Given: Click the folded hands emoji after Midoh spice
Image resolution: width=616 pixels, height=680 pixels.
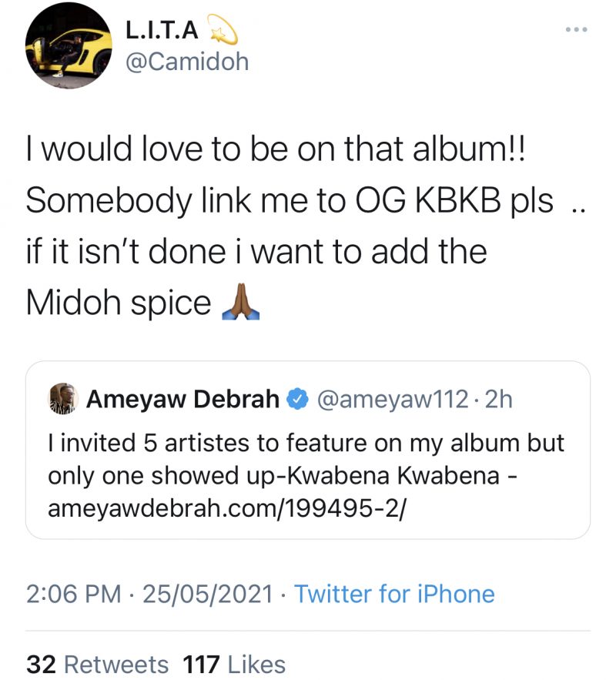Looking at the screenshot, I should click(x=240, y=302).
